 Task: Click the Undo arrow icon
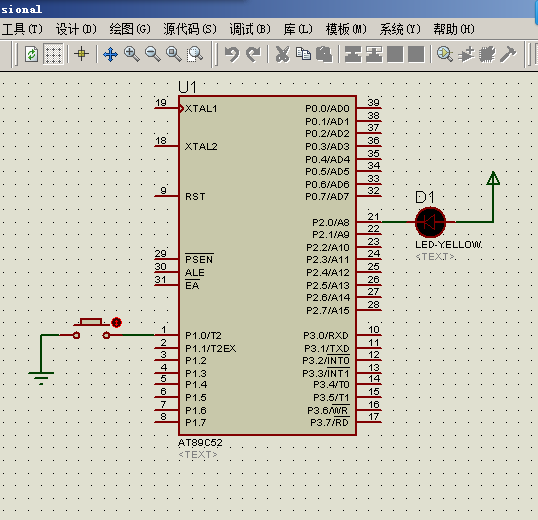[x=232, y=54]
